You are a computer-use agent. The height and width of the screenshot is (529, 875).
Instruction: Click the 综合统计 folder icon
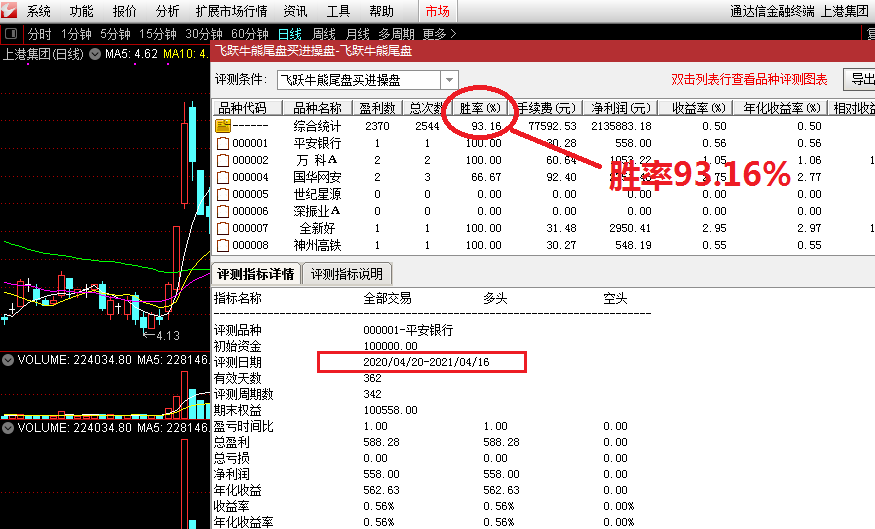tap(223, 126)
